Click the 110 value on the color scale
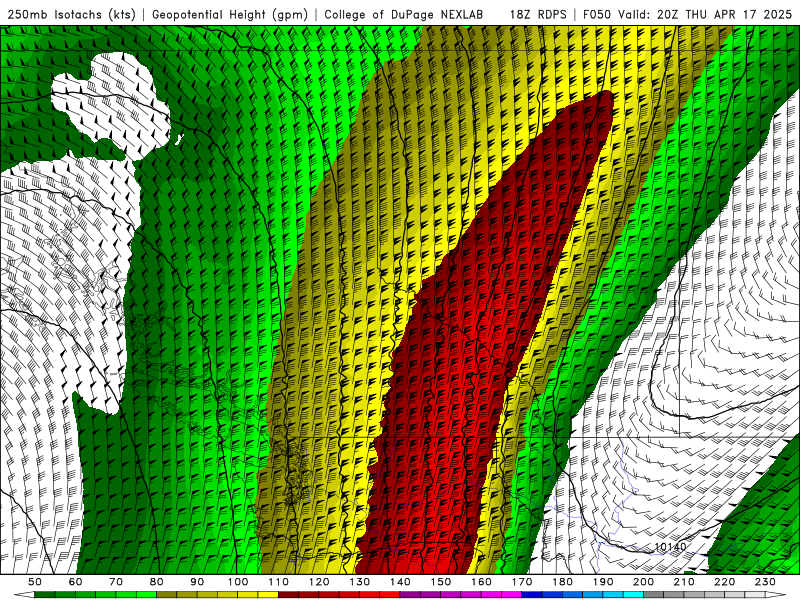The height and width of the screenshot is (600, 800). pos(279,582)
